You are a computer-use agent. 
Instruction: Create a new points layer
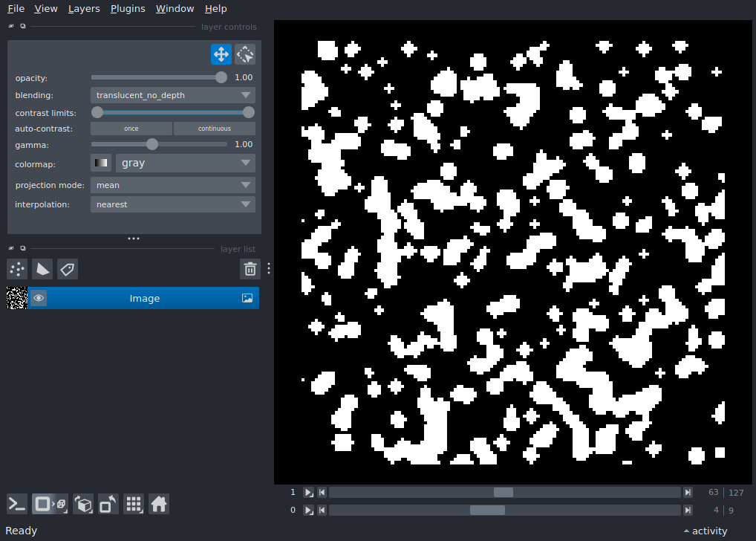click(x=17, y=269)
